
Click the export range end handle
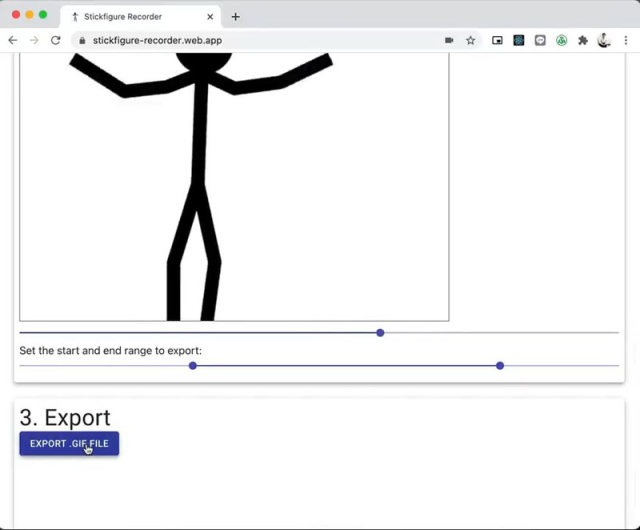[500, 366]
